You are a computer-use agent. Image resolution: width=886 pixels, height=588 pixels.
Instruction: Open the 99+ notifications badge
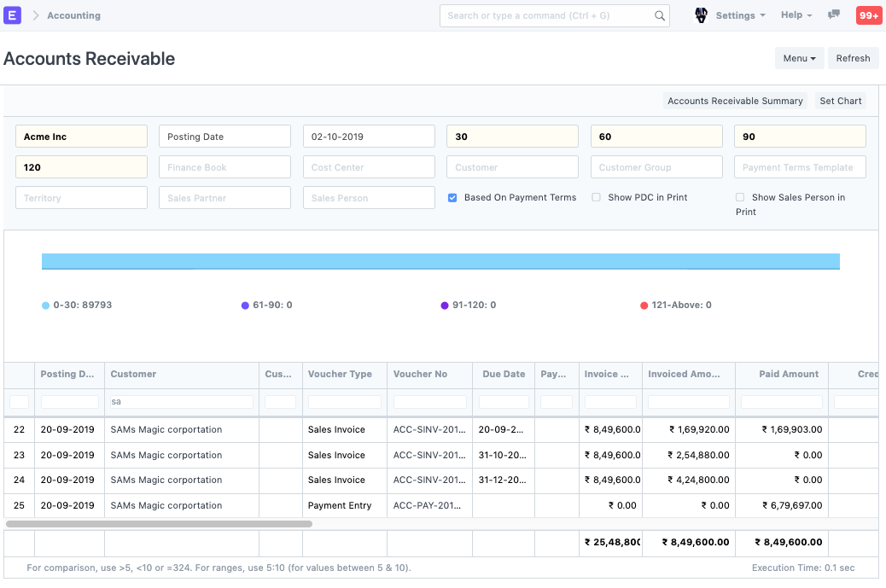868,15
